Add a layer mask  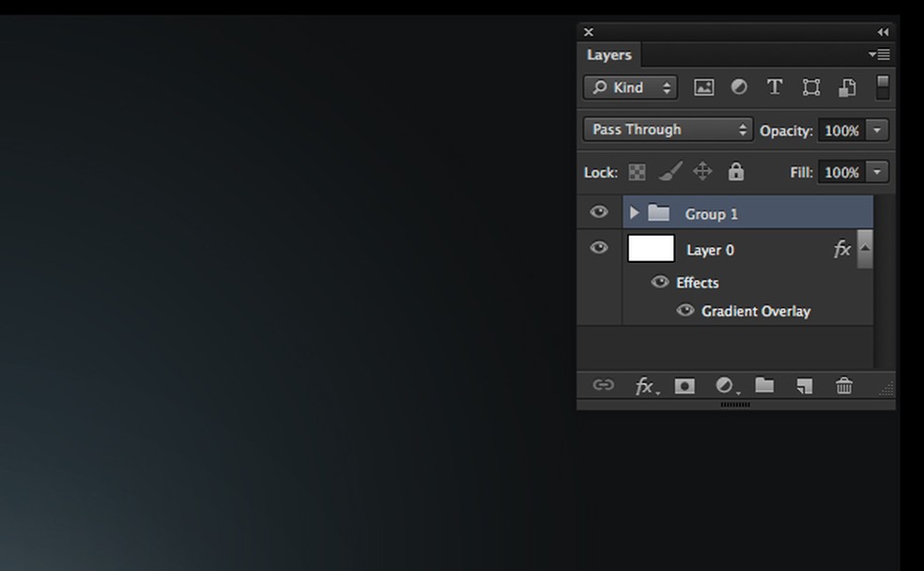[x=685, y=386]
